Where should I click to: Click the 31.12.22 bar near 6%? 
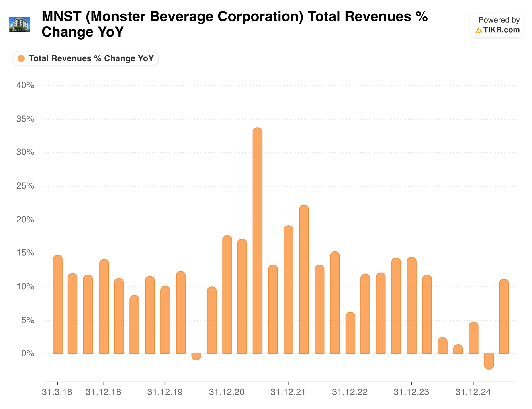350,333
